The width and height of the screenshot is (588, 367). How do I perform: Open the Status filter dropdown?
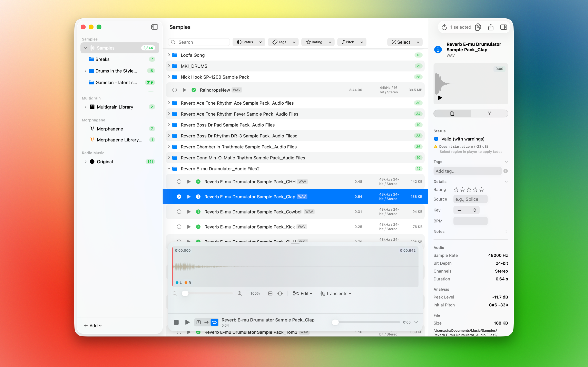(248, 42)
